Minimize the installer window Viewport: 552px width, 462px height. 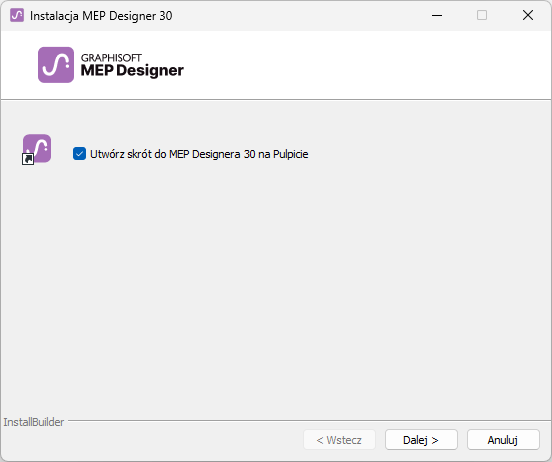[437, 15]
